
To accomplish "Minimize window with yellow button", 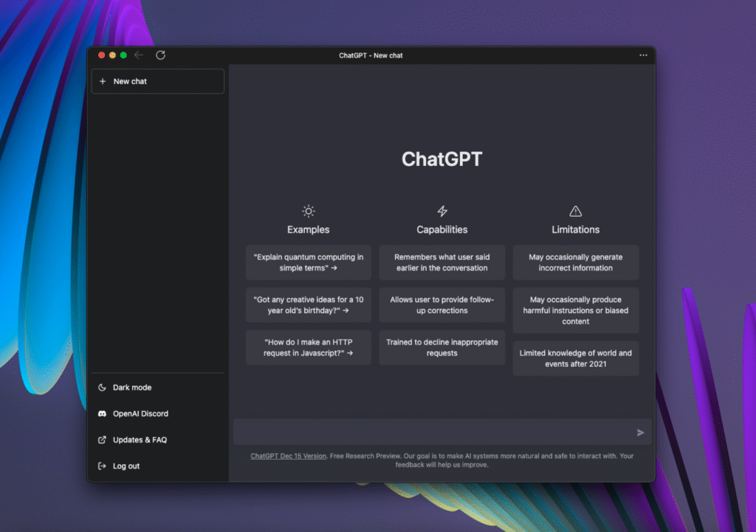I will coord(112,55).
